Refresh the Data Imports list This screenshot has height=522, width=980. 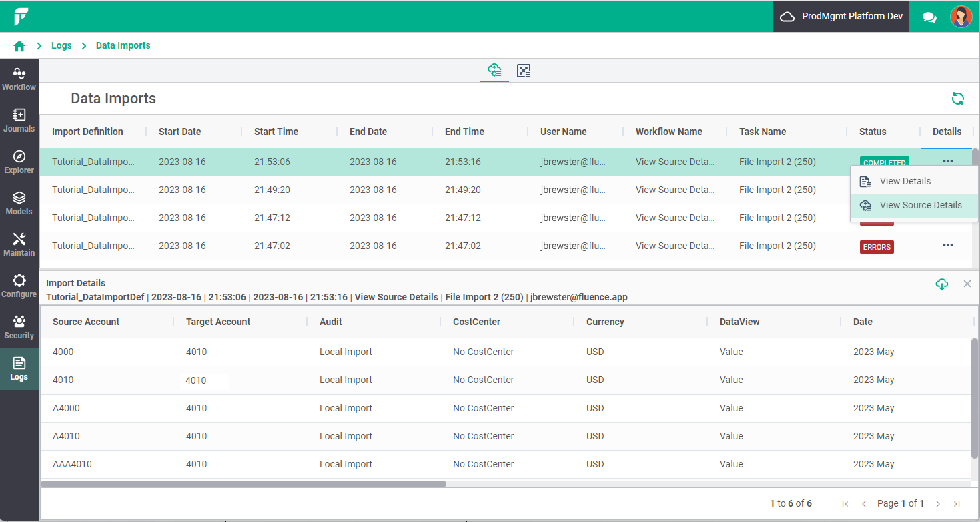point(957,99)
